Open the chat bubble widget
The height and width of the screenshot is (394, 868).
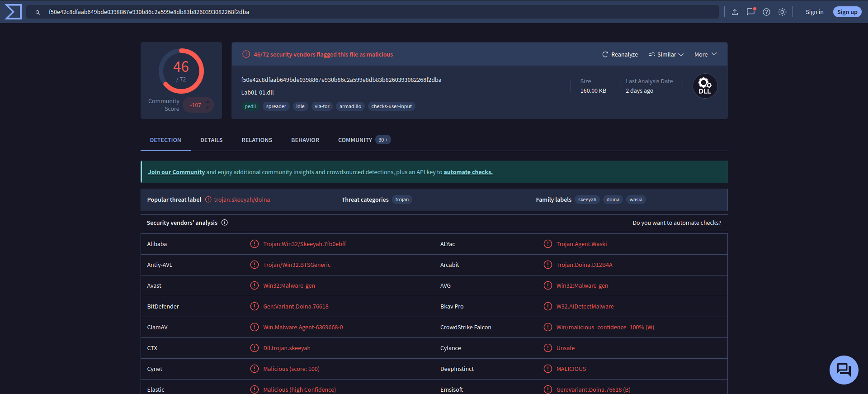(x=844, y=370)
